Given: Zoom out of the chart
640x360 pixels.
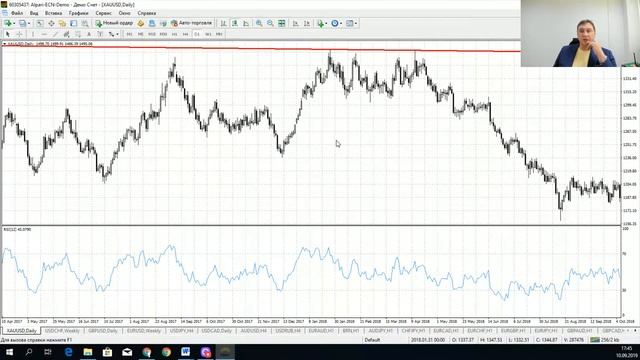Looking at the screenshot, I should point(270,23).
